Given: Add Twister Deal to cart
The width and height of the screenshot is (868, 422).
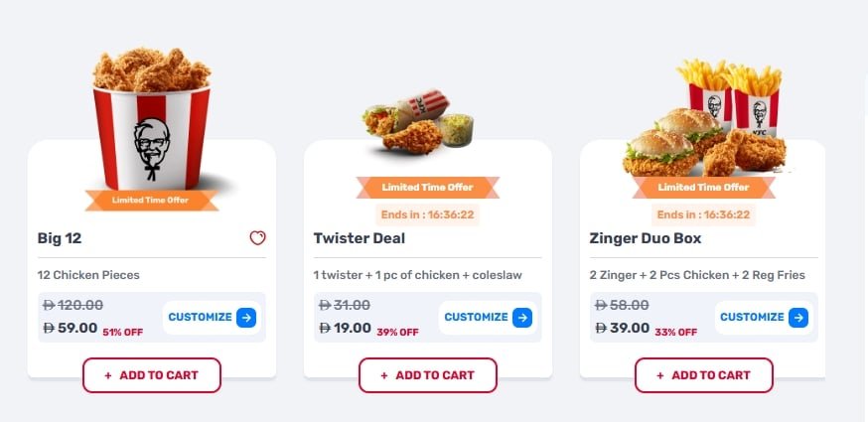Looking at the screenshot, I should [428, 375].
